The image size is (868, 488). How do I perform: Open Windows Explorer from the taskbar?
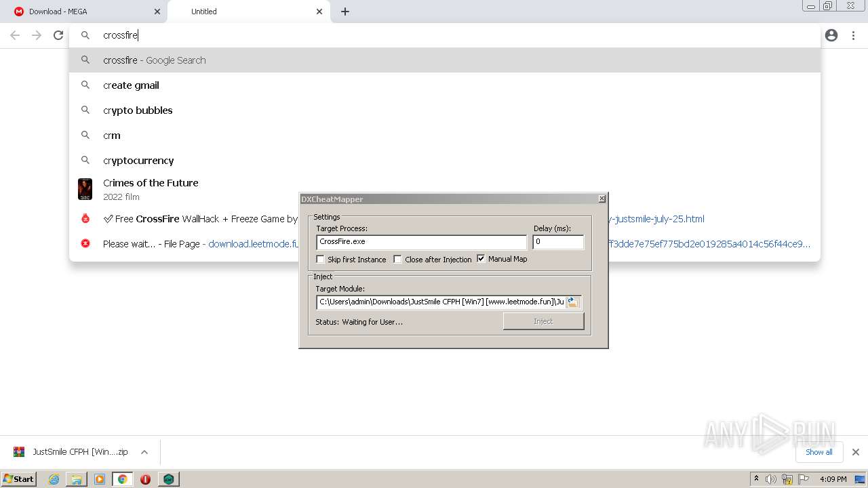pyautogui.click(x=77, y=479)
